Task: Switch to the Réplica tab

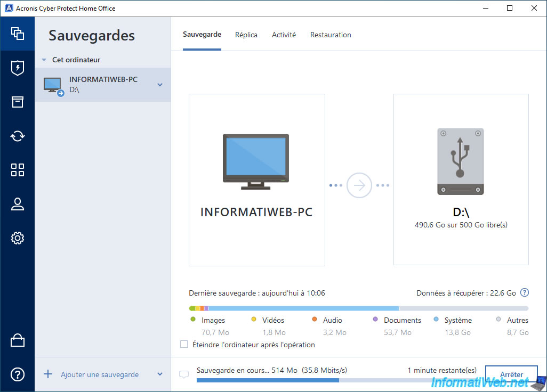Action: pyautogui.click(x=246, y=35)
